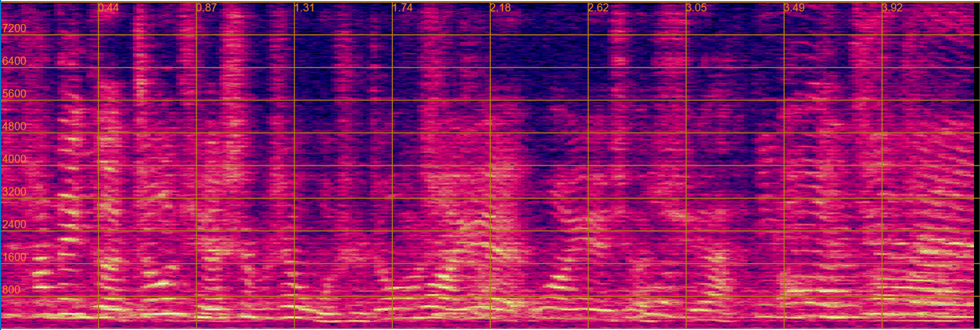Click the 5600 frequency label

pyautogui.click(x=14, y=94)
